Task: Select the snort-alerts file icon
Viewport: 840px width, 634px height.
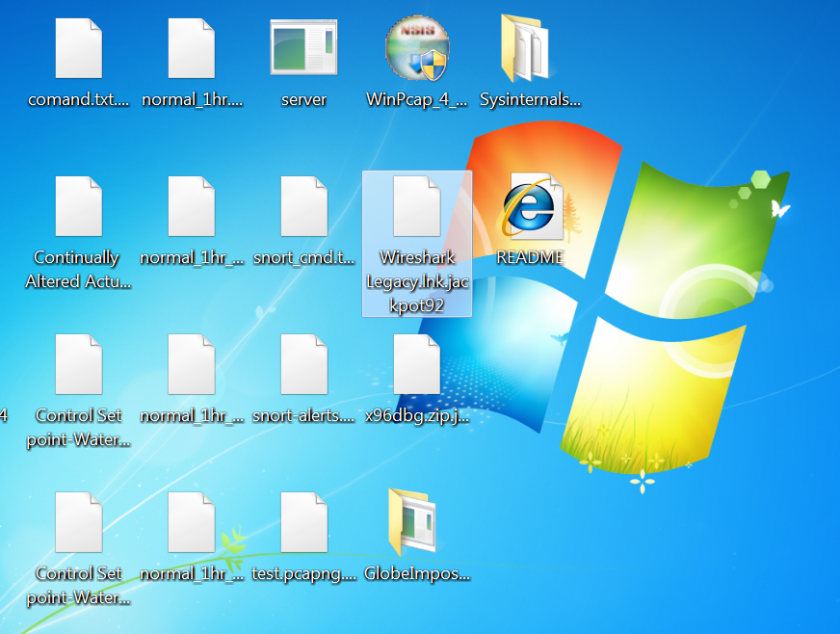Action: [303, 364]
